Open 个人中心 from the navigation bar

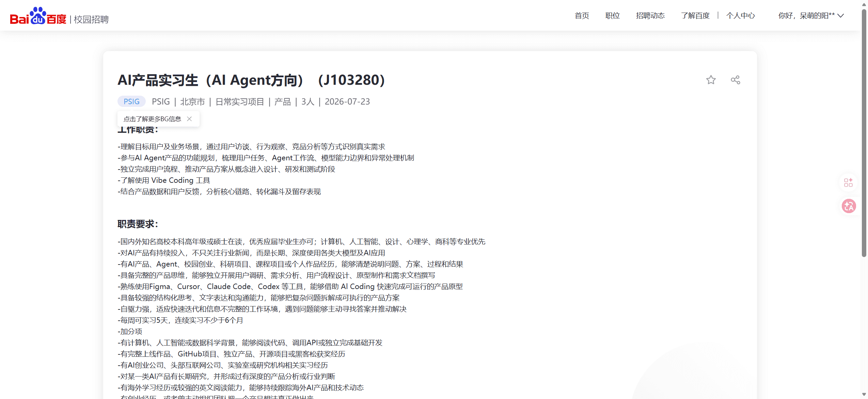pos(740,16)
